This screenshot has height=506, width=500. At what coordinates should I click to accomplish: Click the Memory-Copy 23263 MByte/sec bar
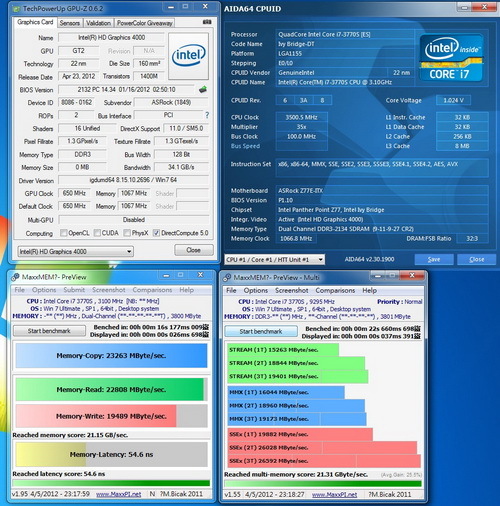111,356
